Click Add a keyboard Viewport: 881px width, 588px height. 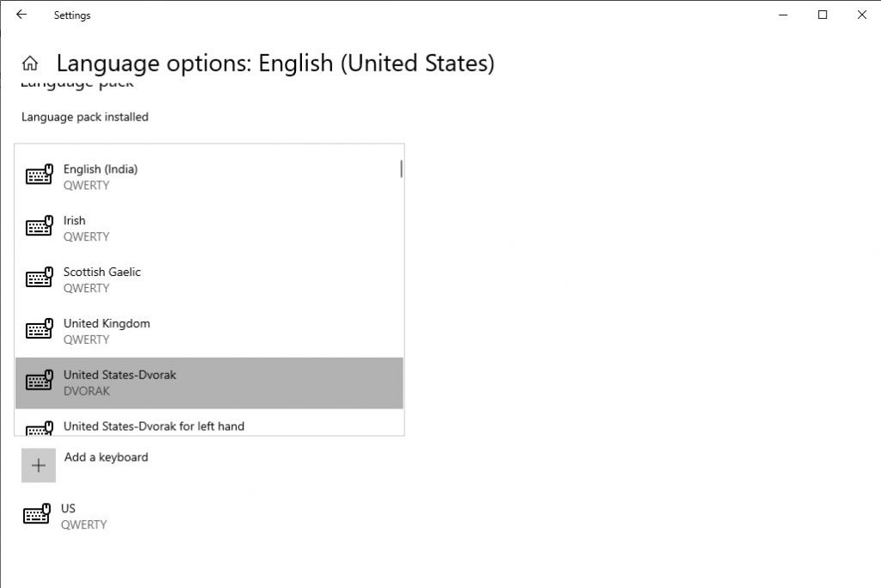(x=105, y=456)
